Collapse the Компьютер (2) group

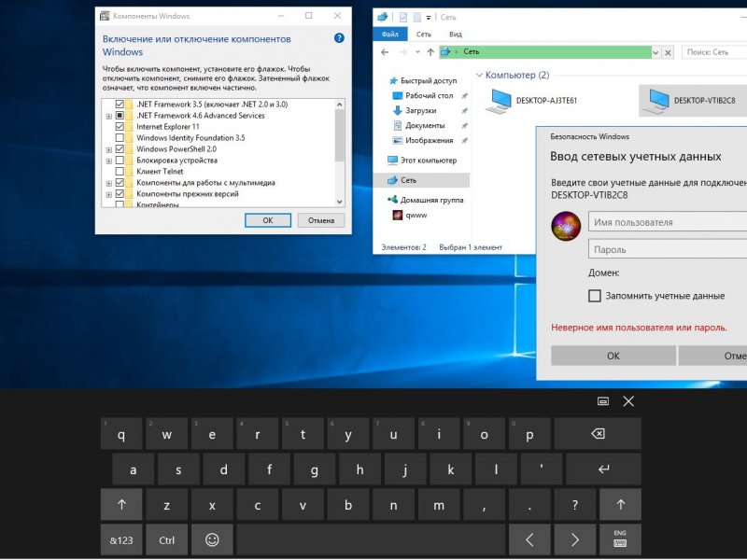pos(480,76)
